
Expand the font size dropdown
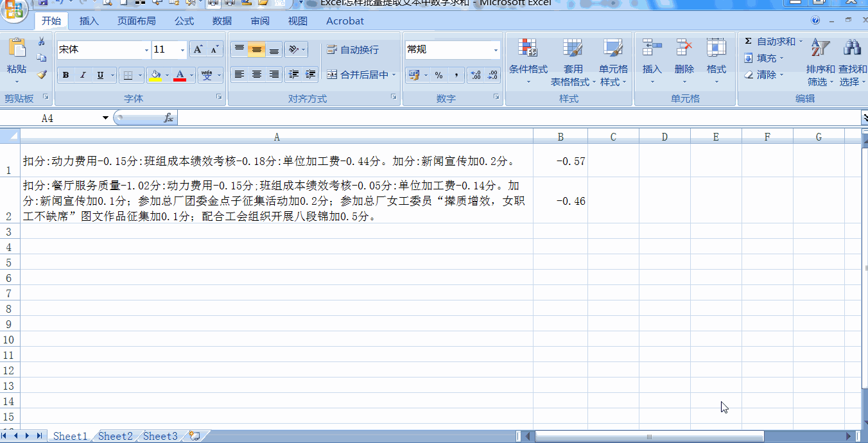click(183, 49)
